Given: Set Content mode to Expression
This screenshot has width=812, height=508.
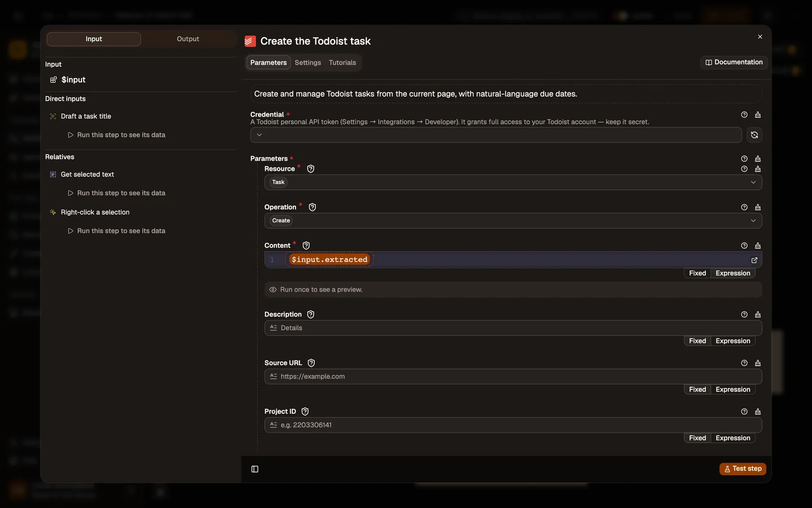Looking at the screenshot, I should click(733, 273).
